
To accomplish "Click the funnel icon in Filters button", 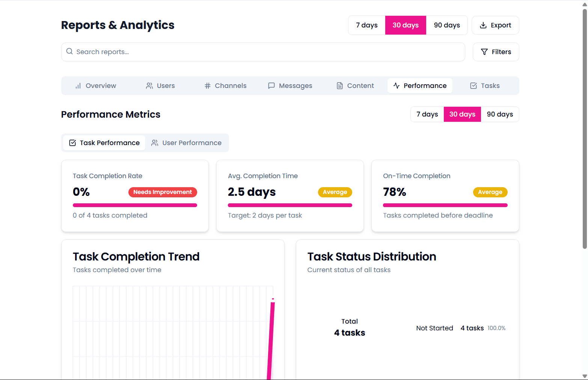I will tap(484, 52).
